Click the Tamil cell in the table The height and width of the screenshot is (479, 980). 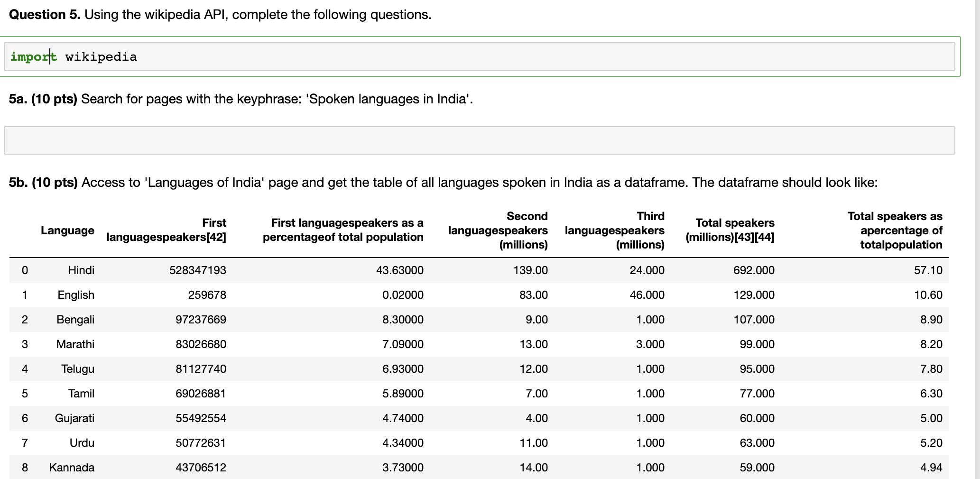tap(82, 394)
